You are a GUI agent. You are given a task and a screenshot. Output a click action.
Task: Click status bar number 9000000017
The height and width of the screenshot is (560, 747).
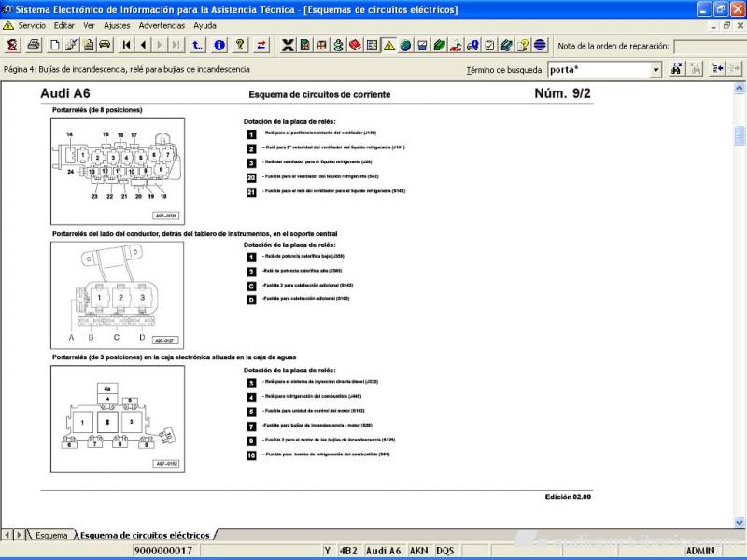tap(163, 551)
